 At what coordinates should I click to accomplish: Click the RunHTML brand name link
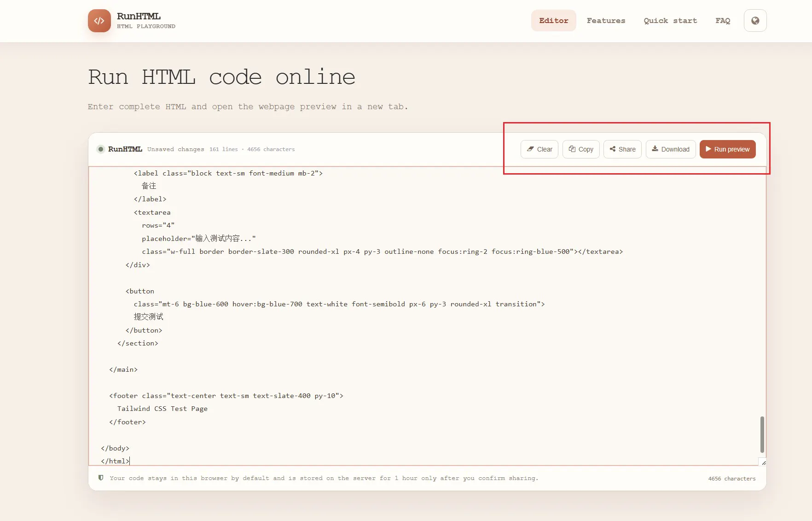(x=139, y=16)
